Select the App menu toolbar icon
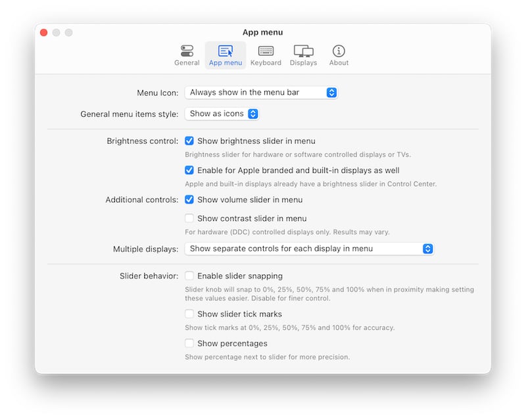The width and height of the screenshot is (526, 420). 226,51
